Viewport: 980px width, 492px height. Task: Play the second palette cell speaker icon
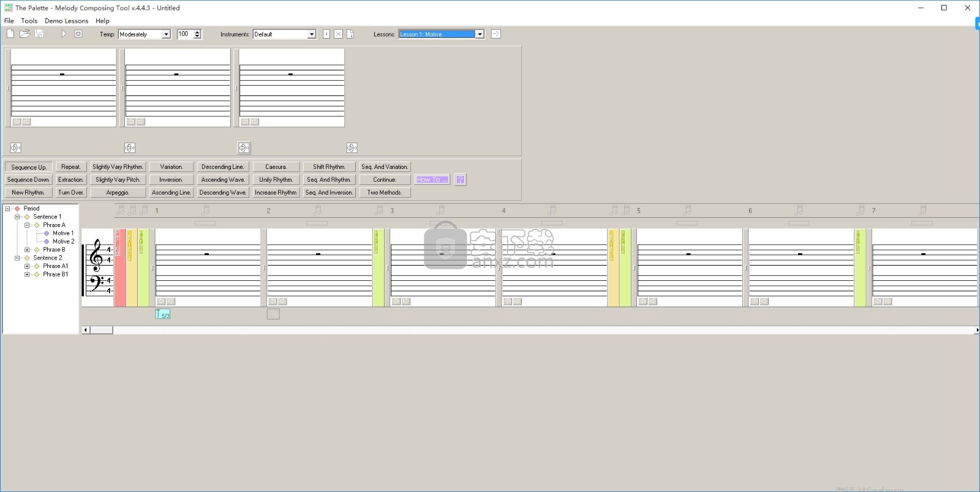pos(130,147)
